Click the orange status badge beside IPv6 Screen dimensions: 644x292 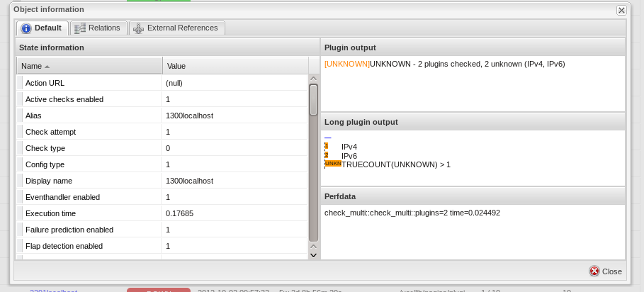point(326,155)
